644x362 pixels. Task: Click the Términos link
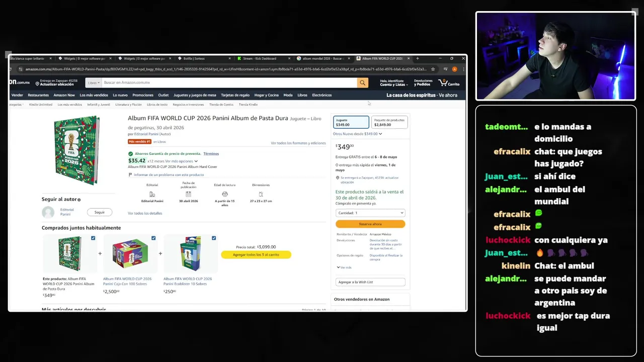[x=211, y=154]
